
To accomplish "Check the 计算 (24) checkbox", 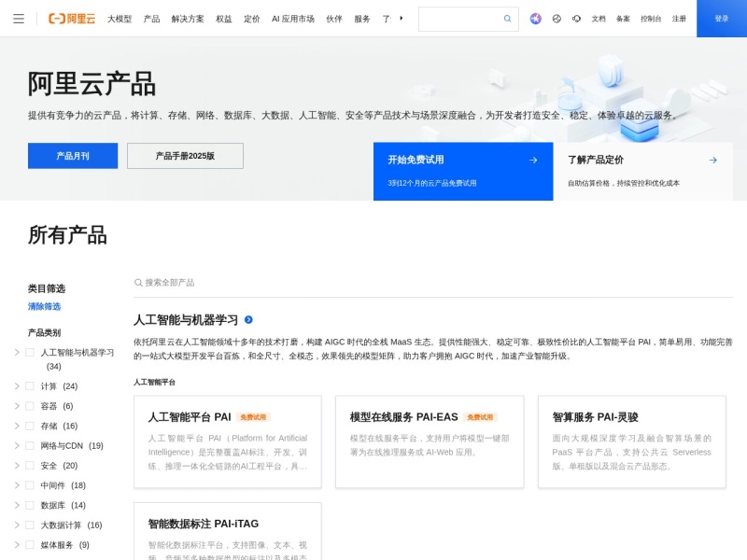I will [x=30, y=385].
